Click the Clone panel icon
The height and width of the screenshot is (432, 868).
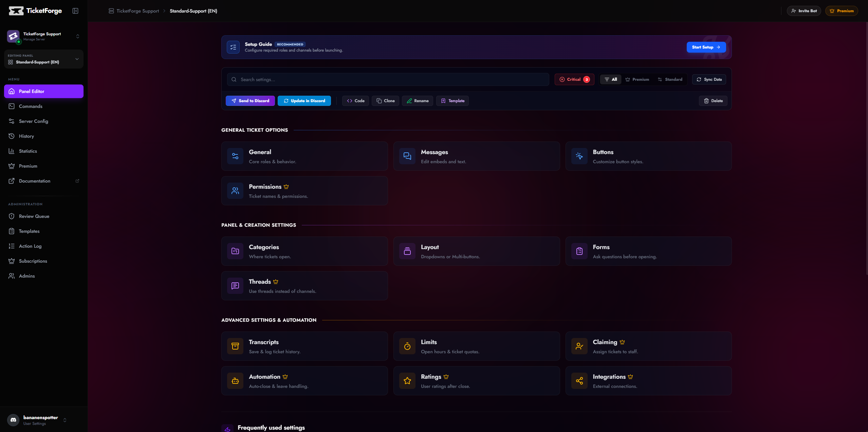click(379, 101)
